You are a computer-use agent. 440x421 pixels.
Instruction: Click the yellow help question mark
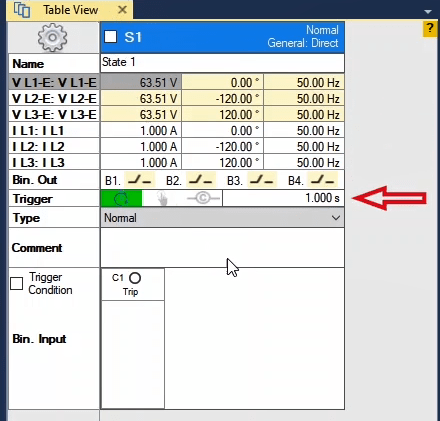click(x=430, y=29)
